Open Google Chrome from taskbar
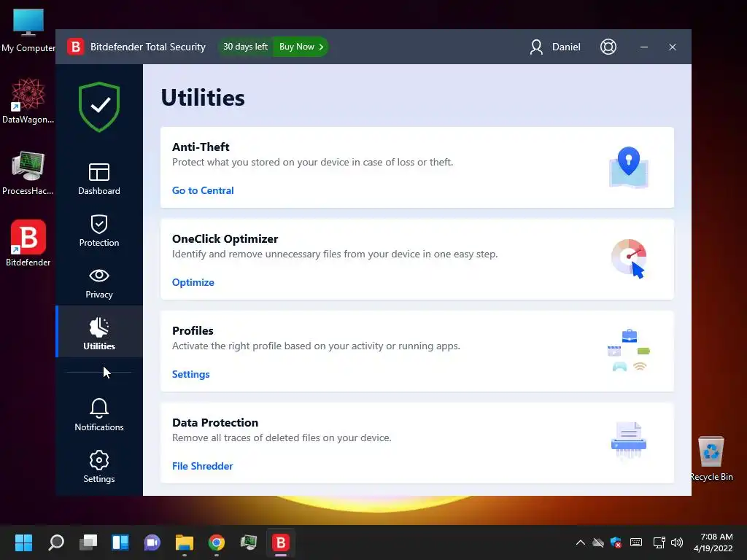 pos(216,542)
